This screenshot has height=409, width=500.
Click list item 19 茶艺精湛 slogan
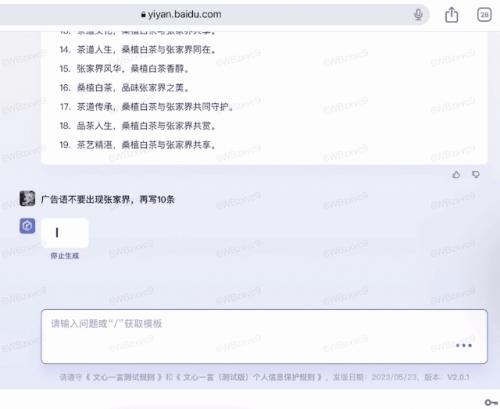tap(138, 145)
